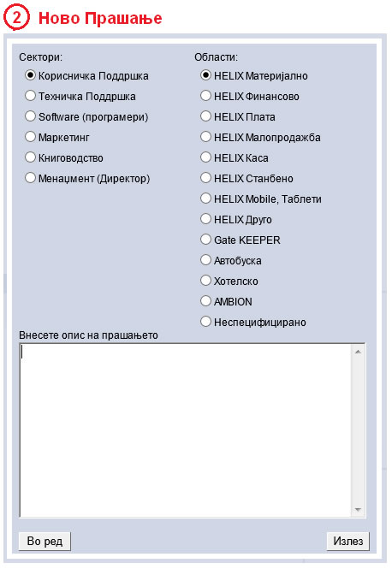The height and width of the screenshot is (569, 392).
Task: Click the text area scrollbar down arrow
Action: [x=359, y=509]
